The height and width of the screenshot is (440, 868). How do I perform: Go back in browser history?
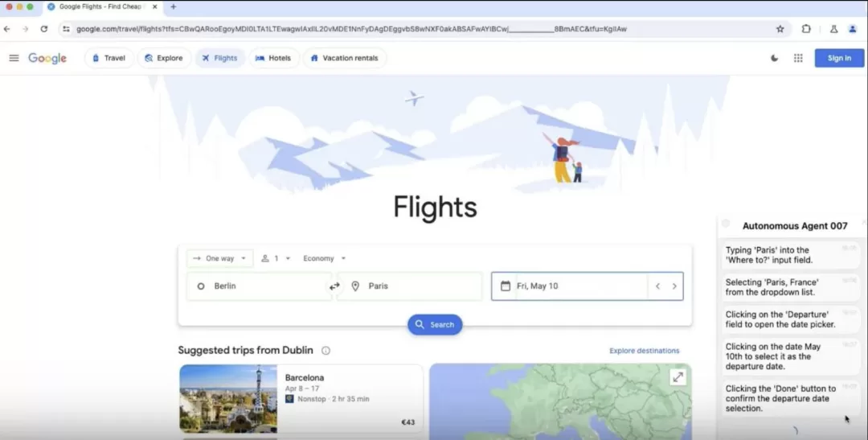(x=7, y=29)
